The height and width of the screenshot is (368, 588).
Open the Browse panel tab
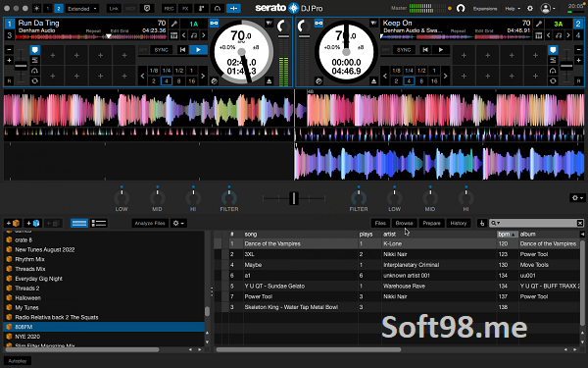pyautogui.click(x=404, y=223)
